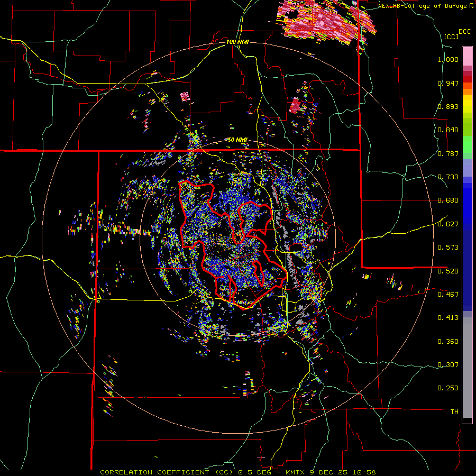Select the 0.413 scale value

[x=448, y=318]
